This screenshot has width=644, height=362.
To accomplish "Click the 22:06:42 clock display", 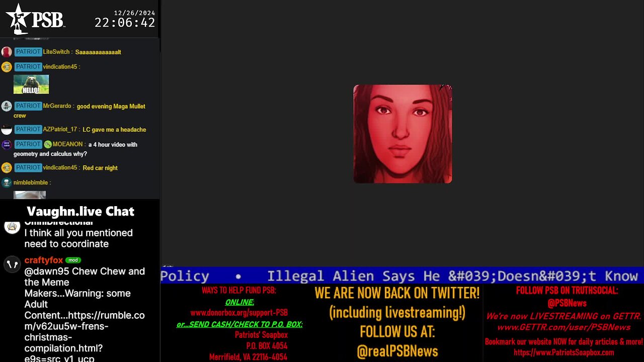I will (125, 23).
